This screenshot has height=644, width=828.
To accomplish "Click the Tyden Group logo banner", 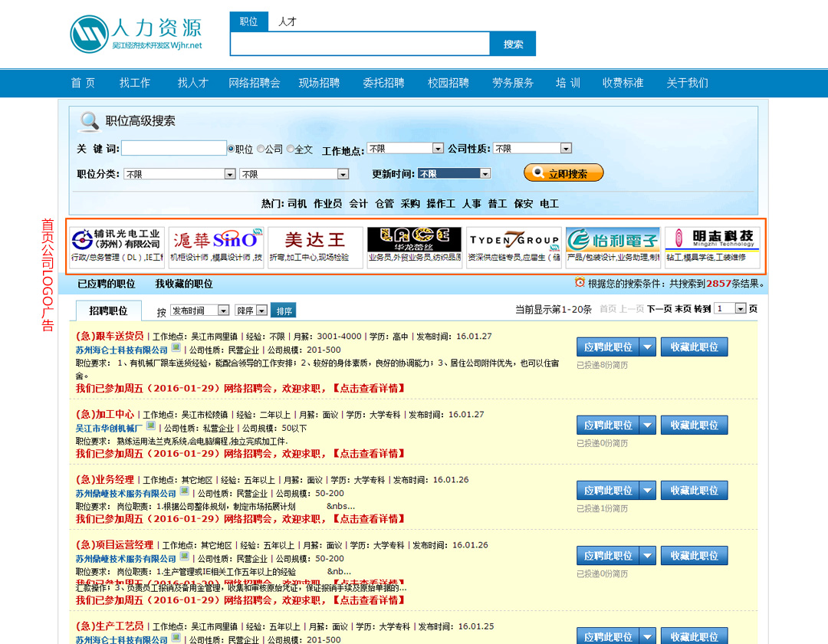I will point(514,247).
